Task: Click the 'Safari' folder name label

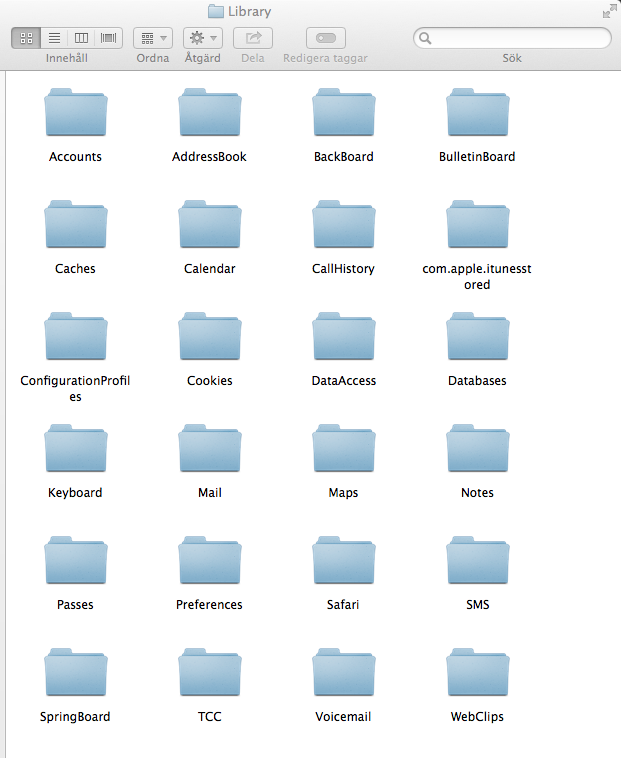Action: click(x=343, y=605)
